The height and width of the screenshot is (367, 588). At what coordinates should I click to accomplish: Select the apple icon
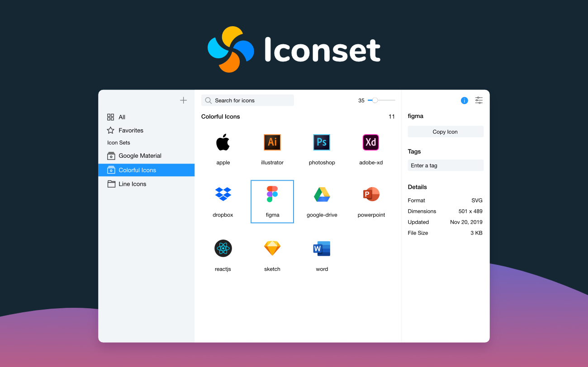(x=223, y=142)
